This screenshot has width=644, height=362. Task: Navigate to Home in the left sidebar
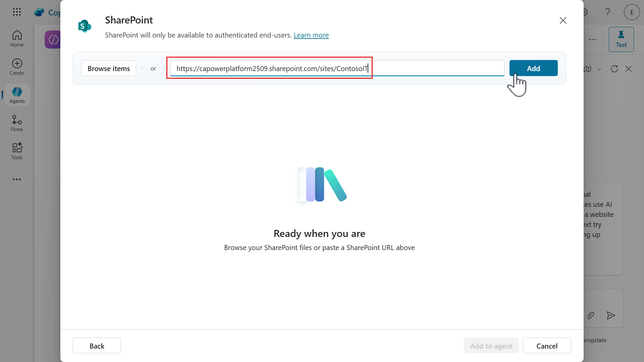click(16, 39)
